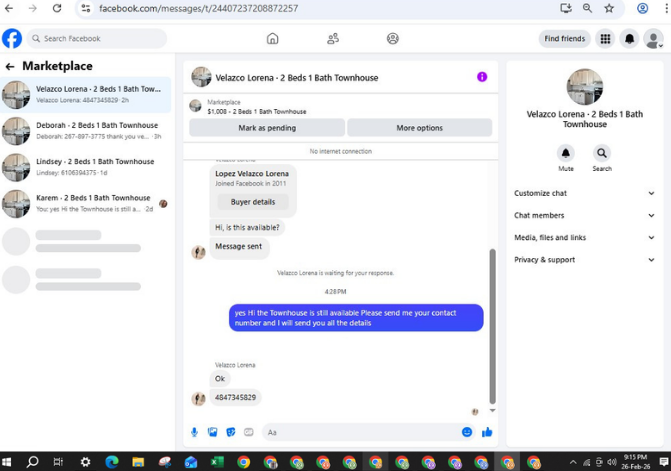Open browser zoom magnifier icon
This screenshot has height=471, width=671.
(x=587, y=8)
